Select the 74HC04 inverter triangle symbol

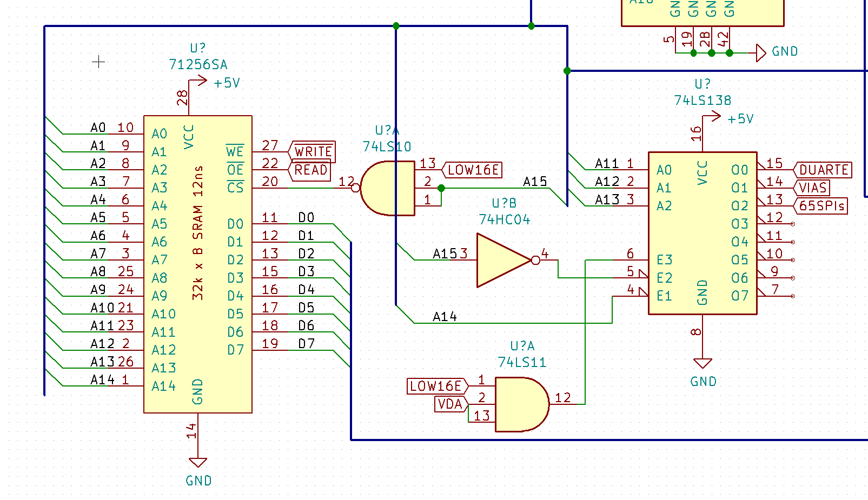point(501,260)
